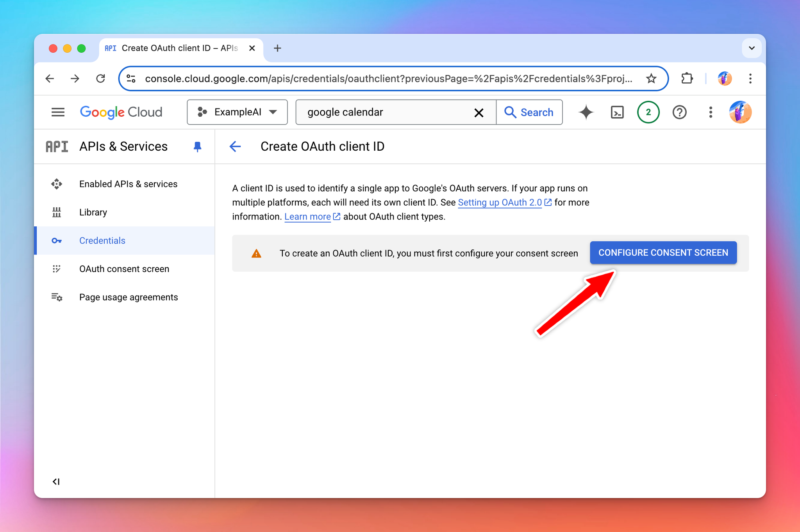Open the notifications badge showing 2
The image size is (800, 532).
coord(648,112)
